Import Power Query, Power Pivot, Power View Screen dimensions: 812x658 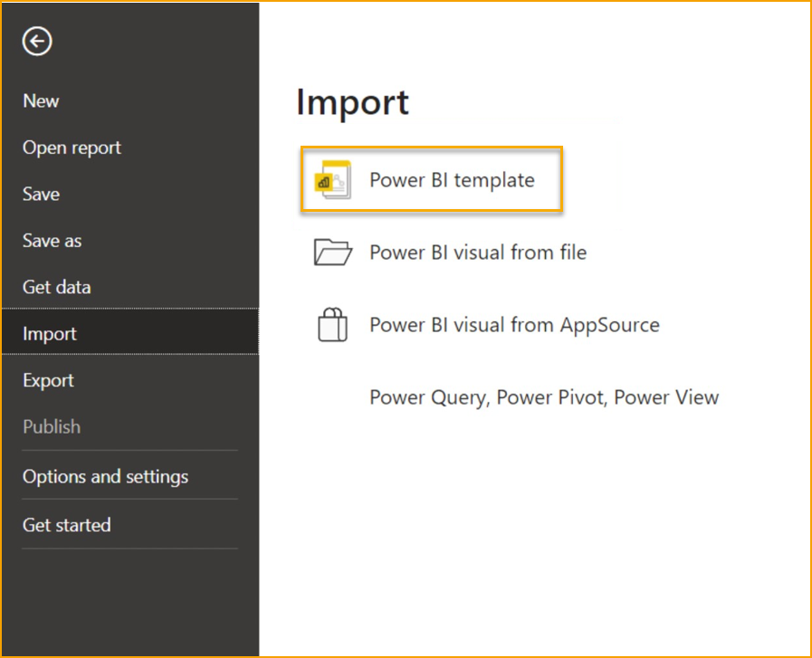(544, 397)
